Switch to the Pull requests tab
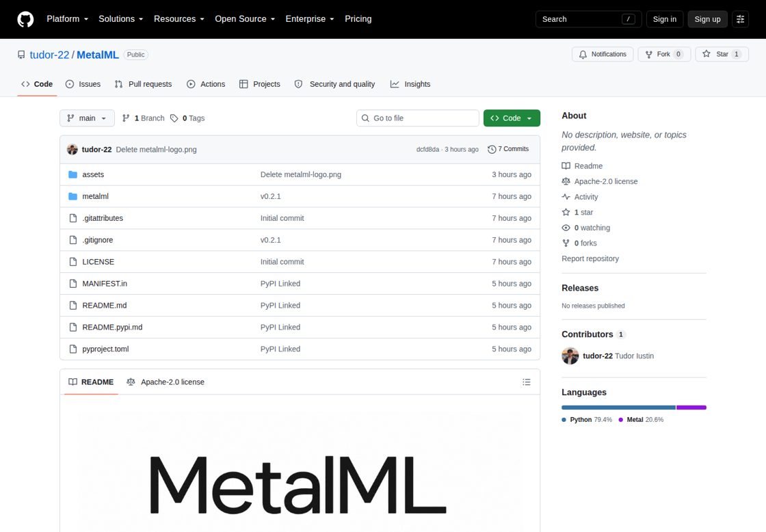This screenshot has height=532, width=766. [143, 84]
